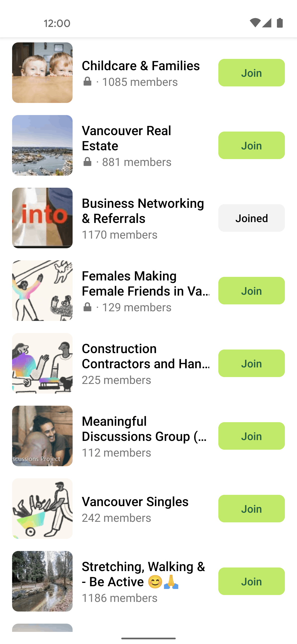Viewport: 297px width, 644px height.
Task: Open the Childcare & Families group thumbnail
Action: coord(42,73)
